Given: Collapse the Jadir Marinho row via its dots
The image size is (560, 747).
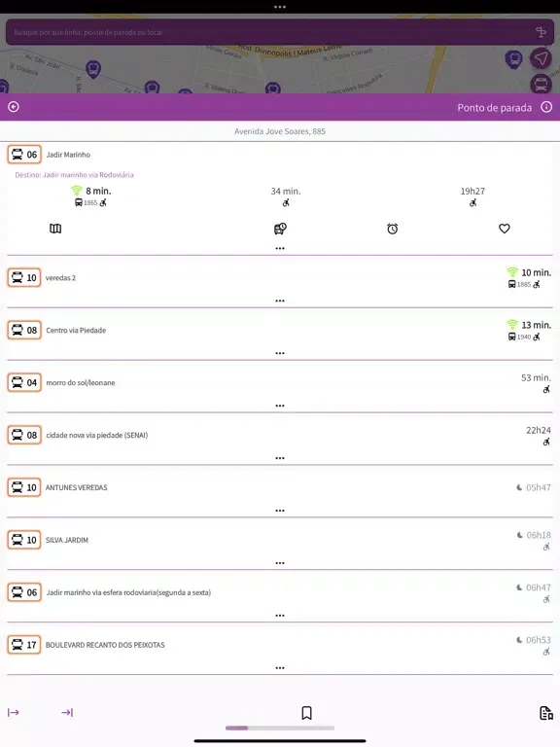Looking at the screenshot, I should tap(280, 248).
